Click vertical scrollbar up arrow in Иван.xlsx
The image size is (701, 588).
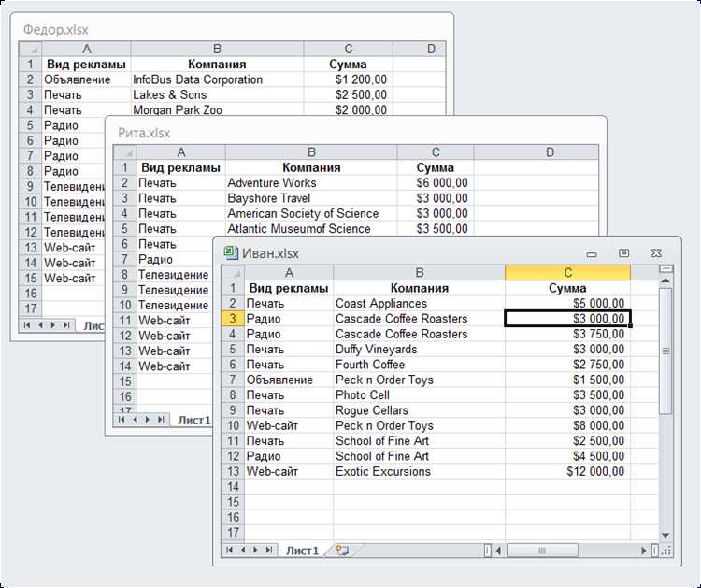[x=665, y=280]
